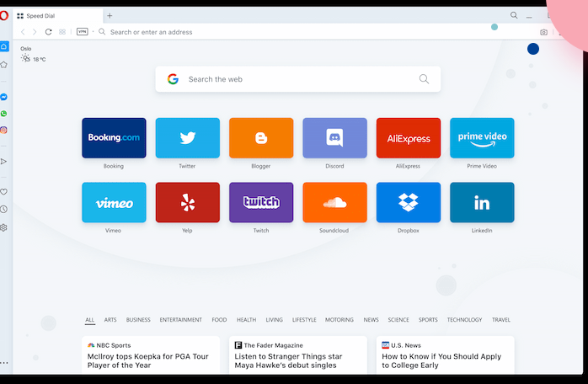Select the ENTERTAINMENT news category
Viewport: 588px width, 384px height.
[181, 320]
